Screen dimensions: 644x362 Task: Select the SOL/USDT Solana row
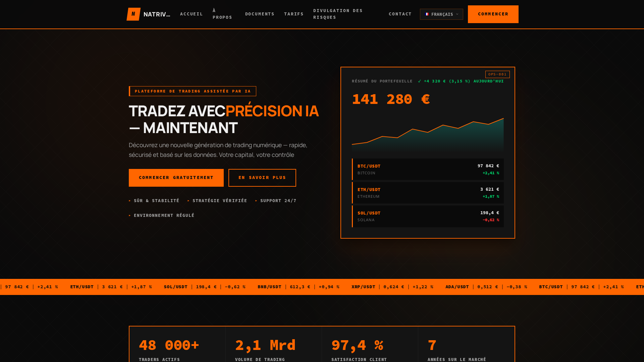coord(428,216)
